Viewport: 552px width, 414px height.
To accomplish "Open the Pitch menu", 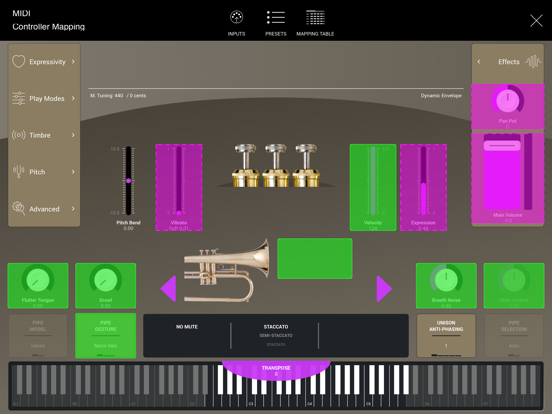I will coord(44,172).
